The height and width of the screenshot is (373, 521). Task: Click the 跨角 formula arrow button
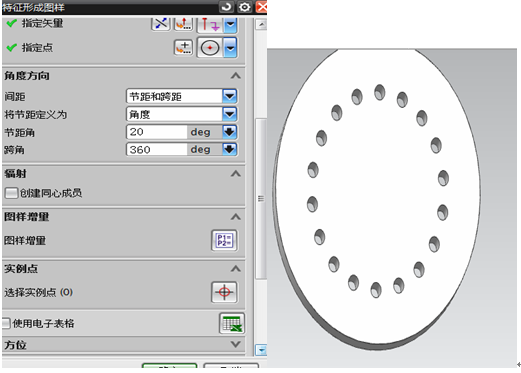pyautogui.click(x=230, y=149)
